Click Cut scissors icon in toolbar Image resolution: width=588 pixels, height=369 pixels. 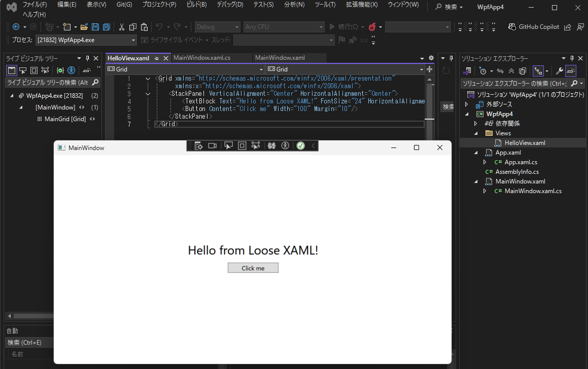121,27
